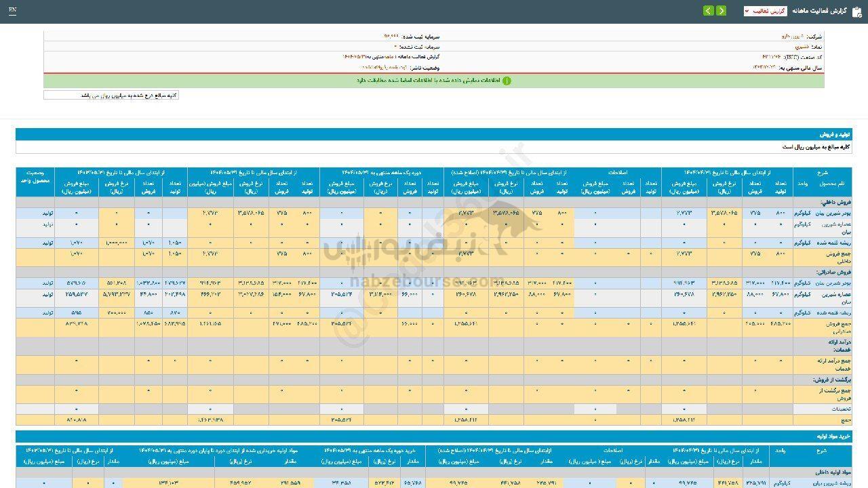This screenshot has width=868, height=488.
Task: Click the clipboard report icon in header
Action: point(857,11)
